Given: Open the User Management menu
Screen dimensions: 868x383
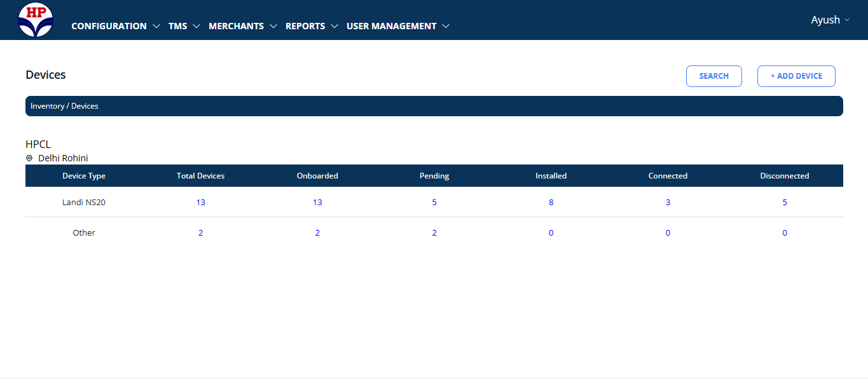Looking at the screenshot, I should click(x=397, y=27).
